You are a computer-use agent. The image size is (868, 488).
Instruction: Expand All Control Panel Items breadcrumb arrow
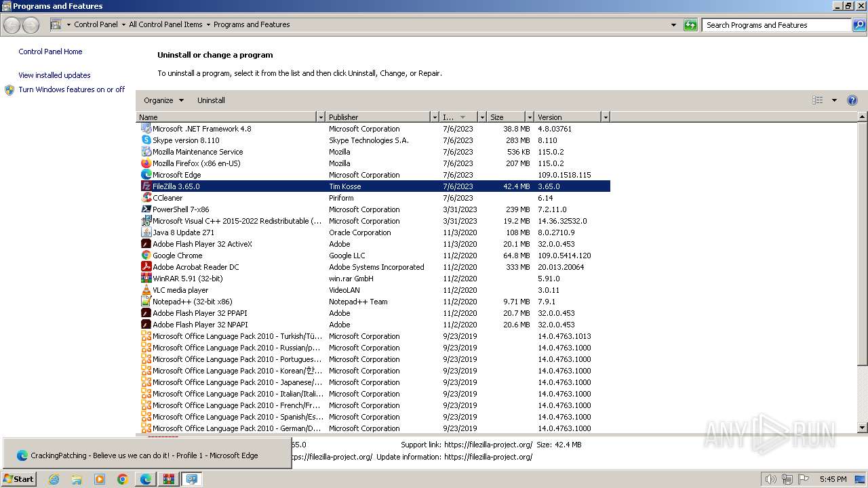(208, 24)
